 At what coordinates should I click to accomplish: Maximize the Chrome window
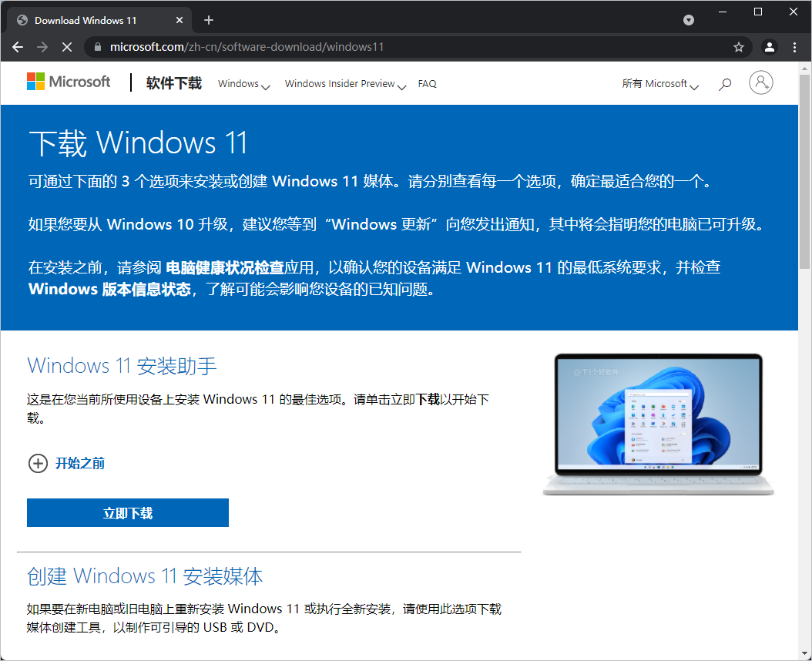coord(758,12)
